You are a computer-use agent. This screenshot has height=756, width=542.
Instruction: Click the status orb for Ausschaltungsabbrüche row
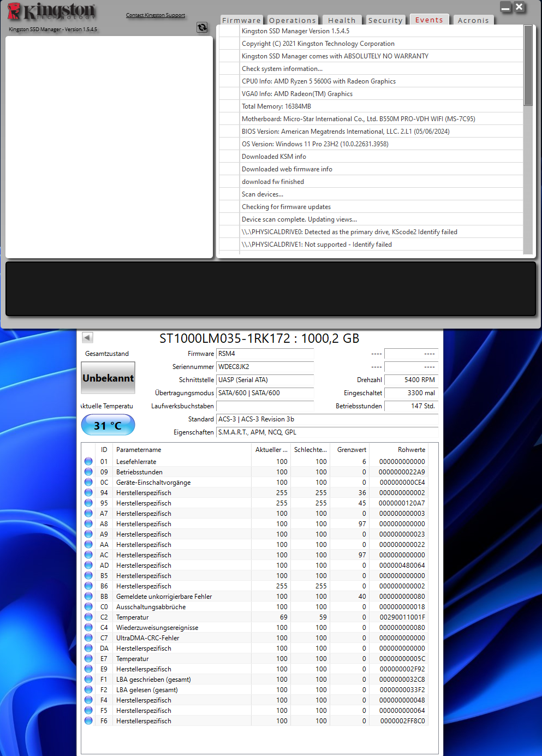[x=88, y=606]
